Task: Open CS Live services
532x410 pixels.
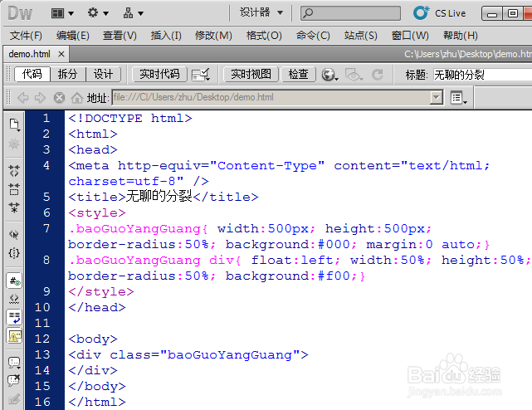Action: (x=439, y=13)
